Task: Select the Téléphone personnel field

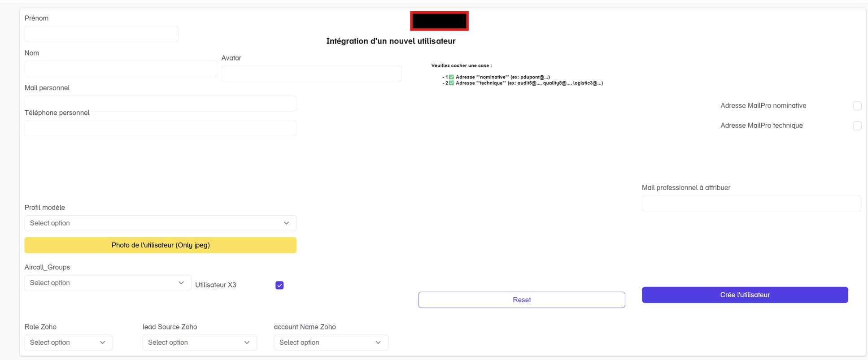Action: (161, 129)
